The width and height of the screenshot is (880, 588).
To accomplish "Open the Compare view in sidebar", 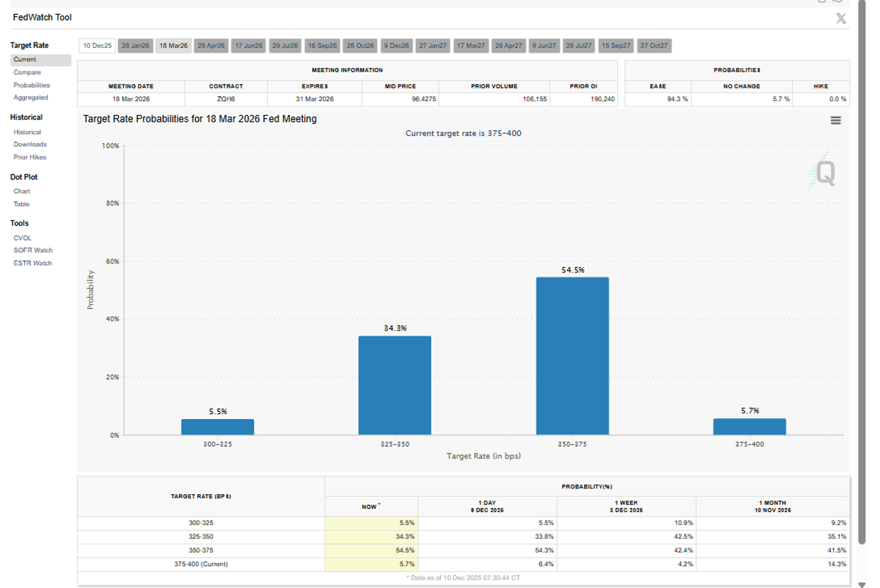I will pyautogui.click(x=27, y=72).
